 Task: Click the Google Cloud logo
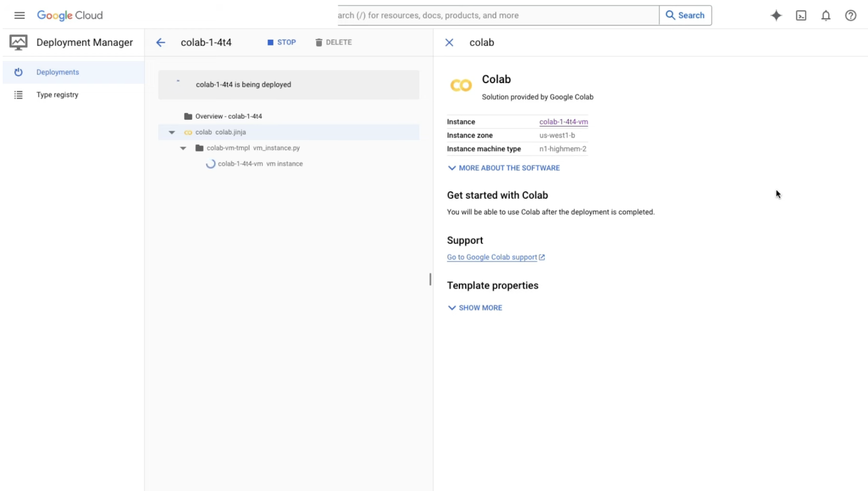[70, 15]
